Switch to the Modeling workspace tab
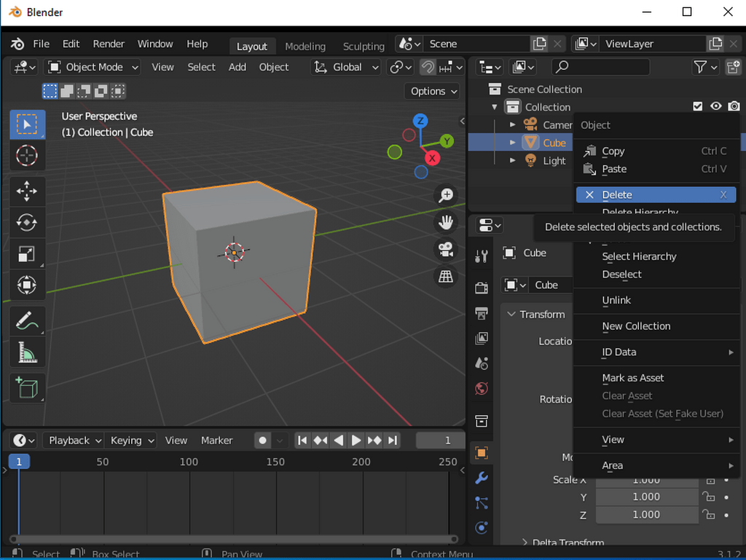Image resolution: width=746 pixels, height=560 pixels. coord(305,46)
